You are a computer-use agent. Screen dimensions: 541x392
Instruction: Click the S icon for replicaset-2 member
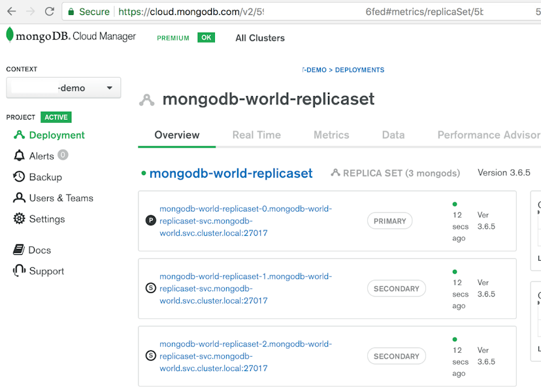tap(151, 355)
